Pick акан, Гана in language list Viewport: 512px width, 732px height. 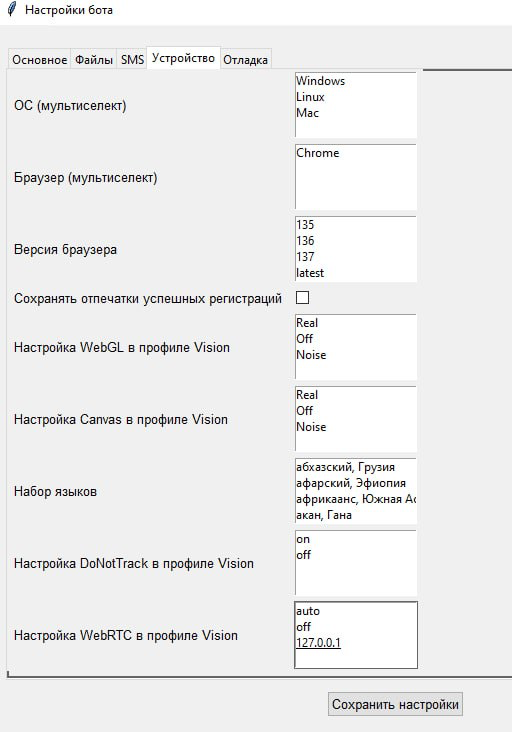pos(324,515)
